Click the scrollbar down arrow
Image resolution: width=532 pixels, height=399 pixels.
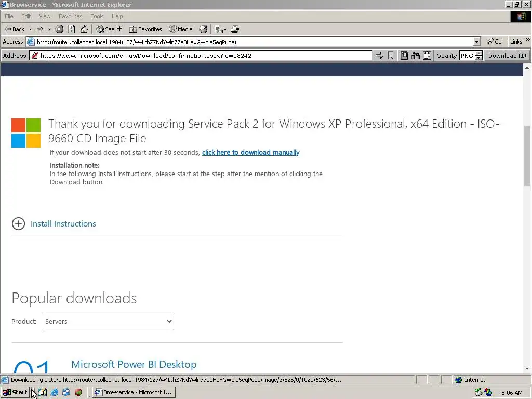[527, 369]
